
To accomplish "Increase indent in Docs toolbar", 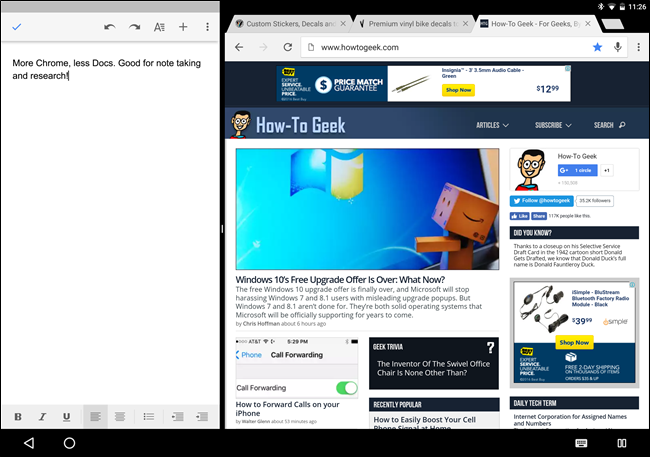I will point(202,416).
